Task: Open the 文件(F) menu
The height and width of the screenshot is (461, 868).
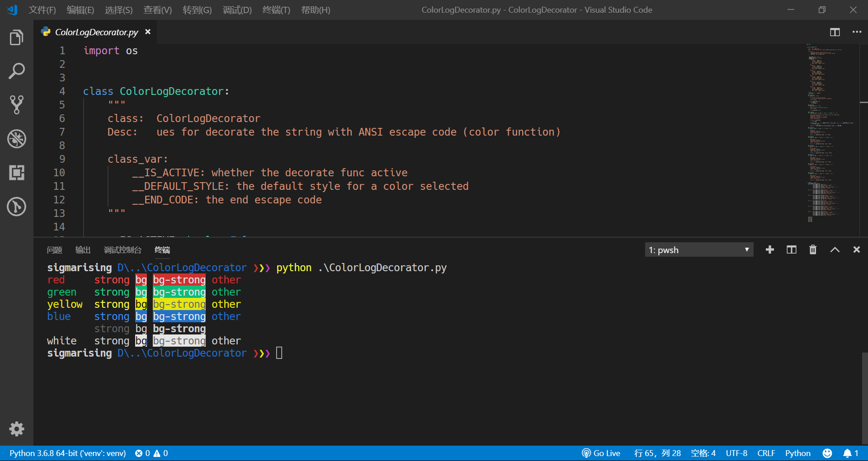Action: 42,9
